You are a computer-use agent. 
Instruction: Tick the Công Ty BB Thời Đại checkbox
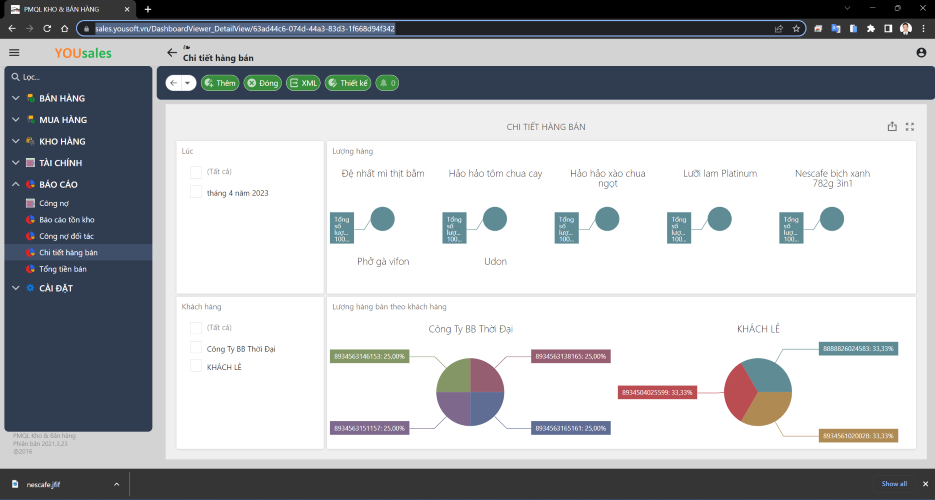196,347
